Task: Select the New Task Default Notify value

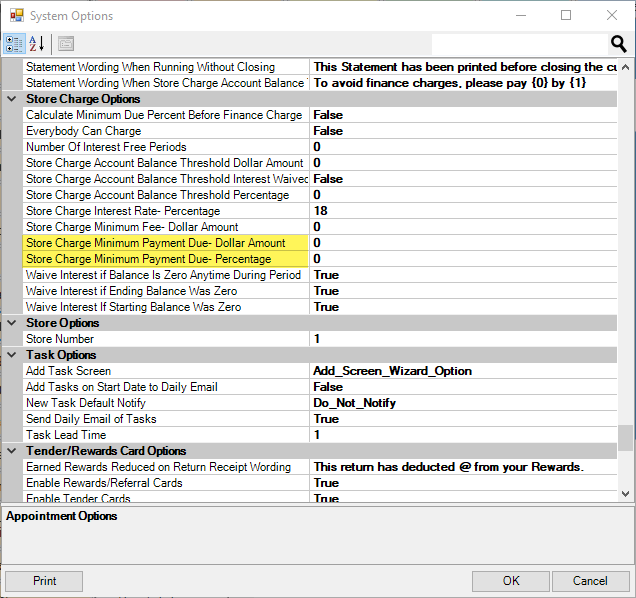Action: pyautogui.click(x=462, y=403)
